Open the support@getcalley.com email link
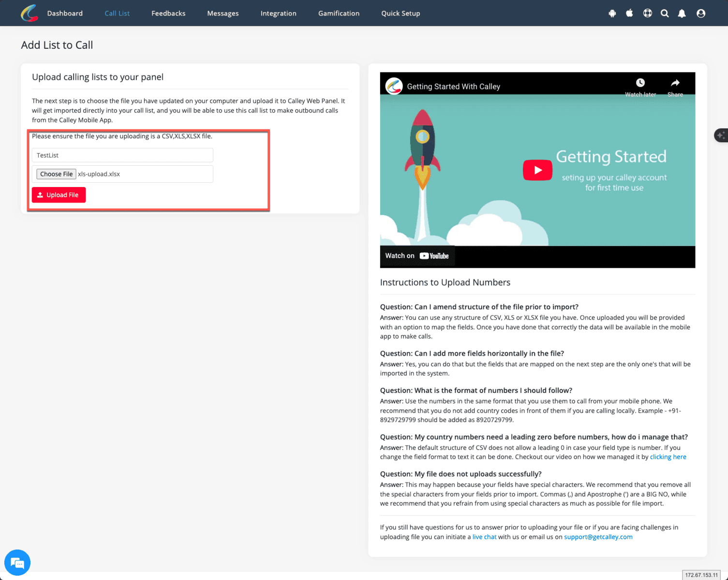Screen dimensions: 728x580 pyautogui.click(x=598, y=537)
